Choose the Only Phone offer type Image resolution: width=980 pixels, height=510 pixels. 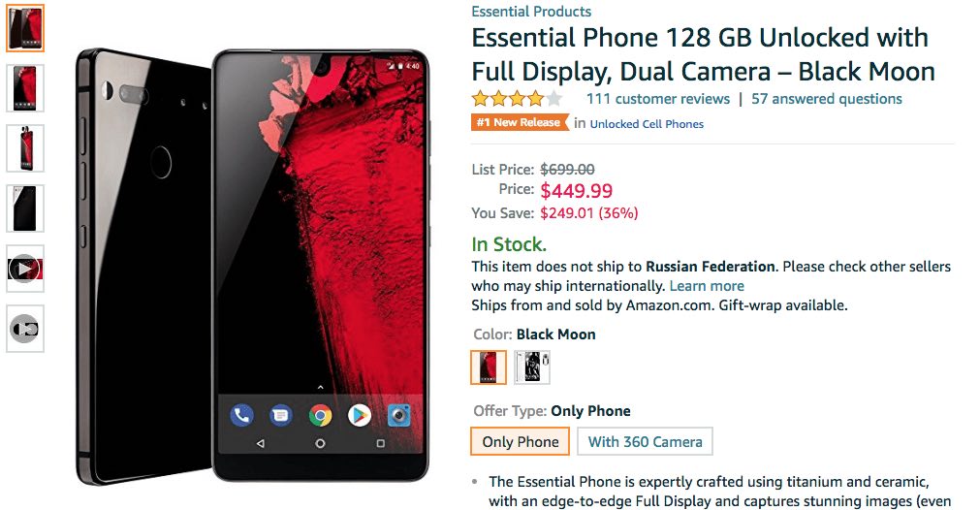(520, 441)
